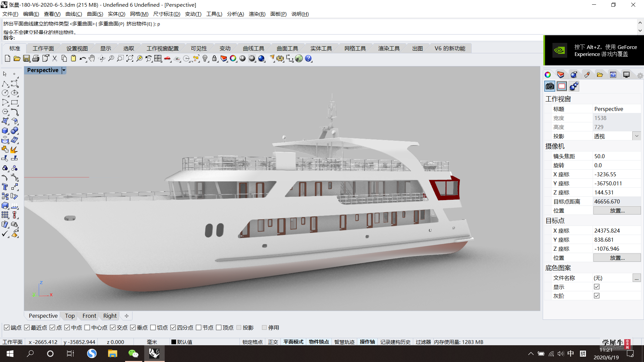Toggle the 端点 osnap checkbox
644x362 pixels.
(7, 327)
